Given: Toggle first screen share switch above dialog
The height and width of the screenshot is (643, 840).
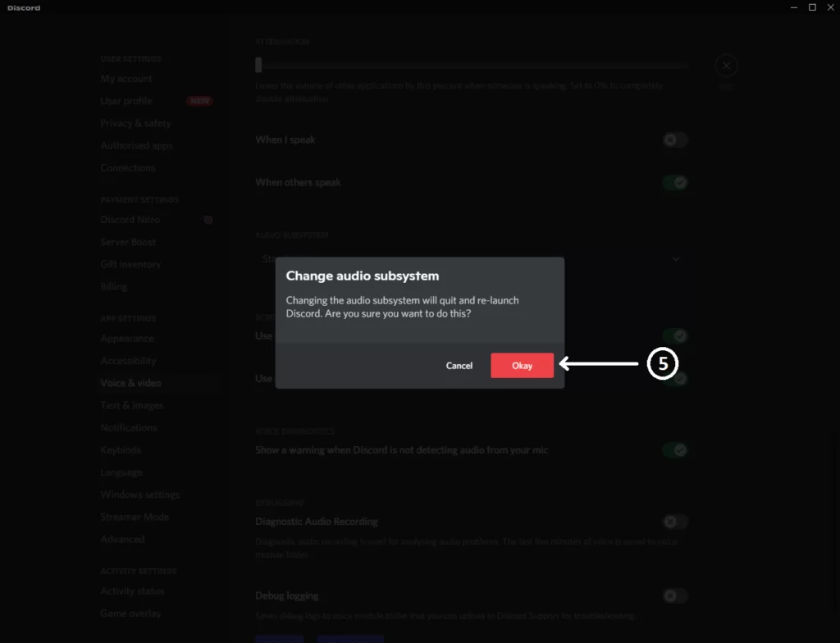Looking at the screenshot, I should click(x=674, y=336).
